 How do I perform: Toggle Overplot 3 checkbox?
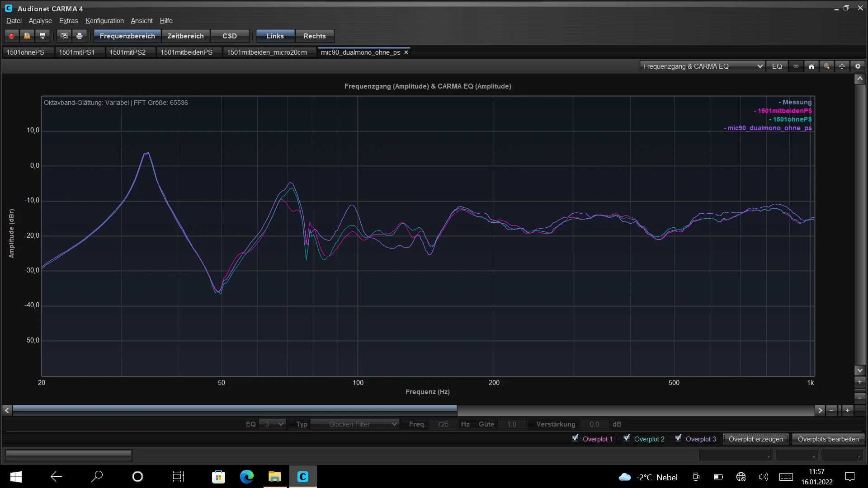pos(678,438)
